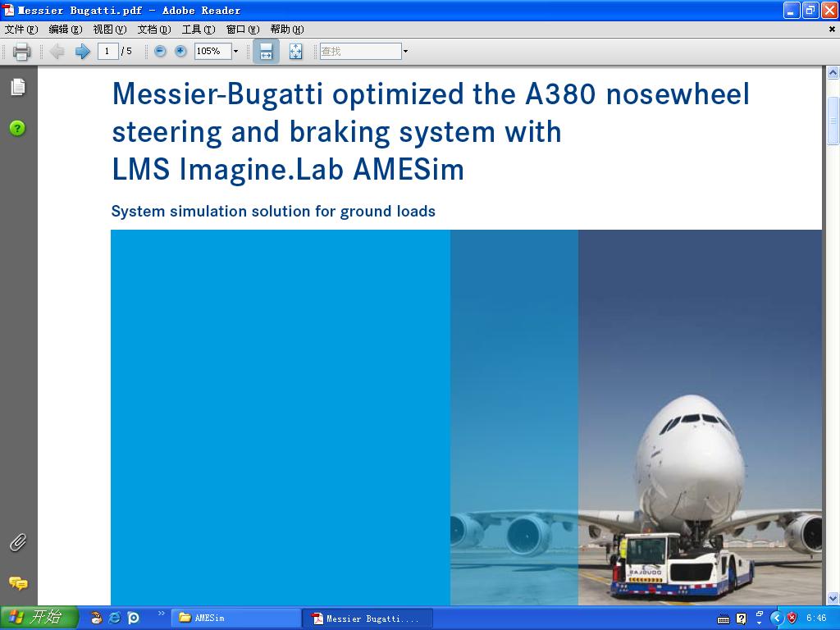This screenshot has height=630, width=840.
Task: Click the help question icon in system tray
Action: [x=741, y=619]
